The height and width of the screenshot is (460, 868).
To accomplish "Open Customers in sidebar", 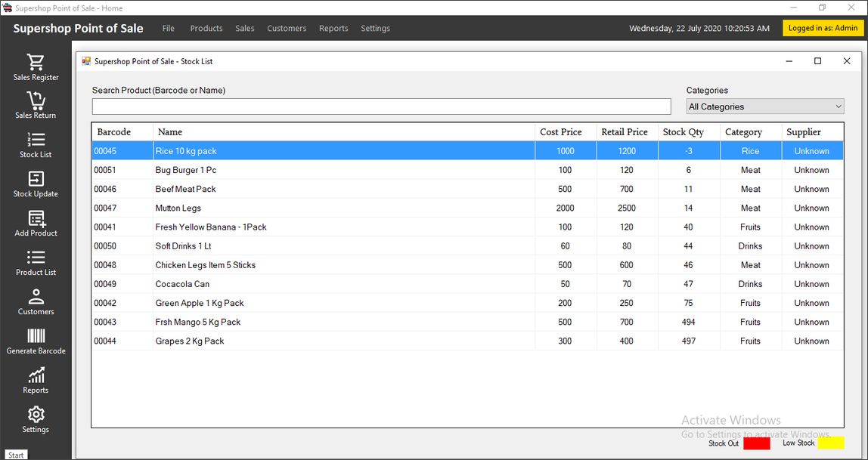I will [36, 302].
